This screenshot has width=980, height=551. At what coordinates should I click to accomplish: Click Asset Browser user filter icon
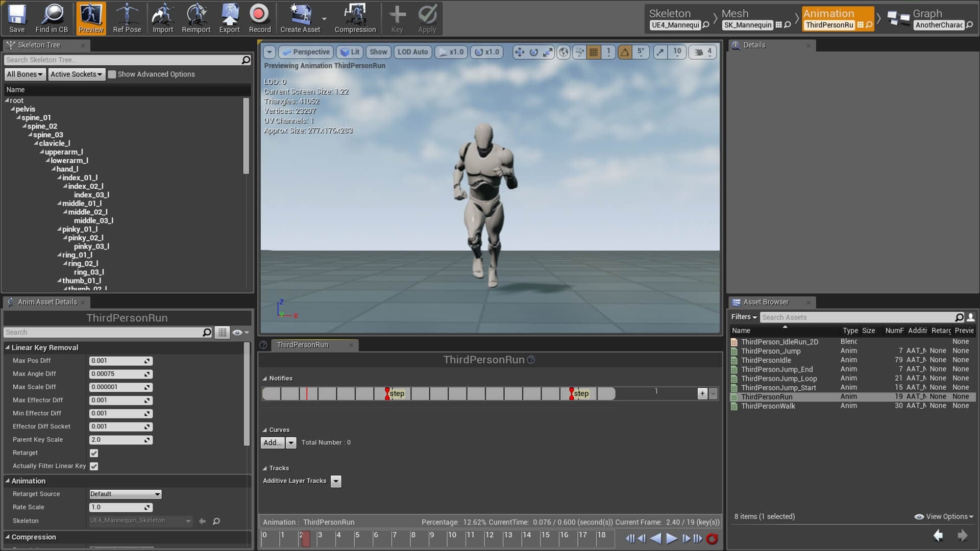tap(971, 317)
